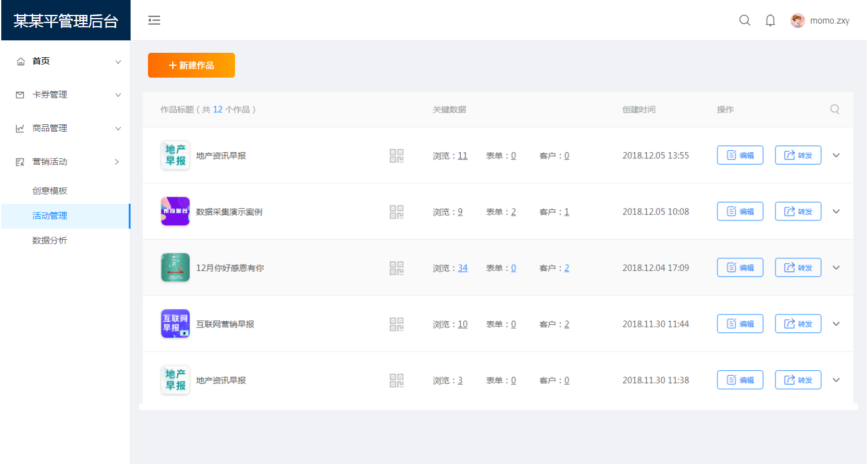The width and height of the screenshot is (868, 464).
Task: Click the 12 works count in header
Action: point(218,109)
